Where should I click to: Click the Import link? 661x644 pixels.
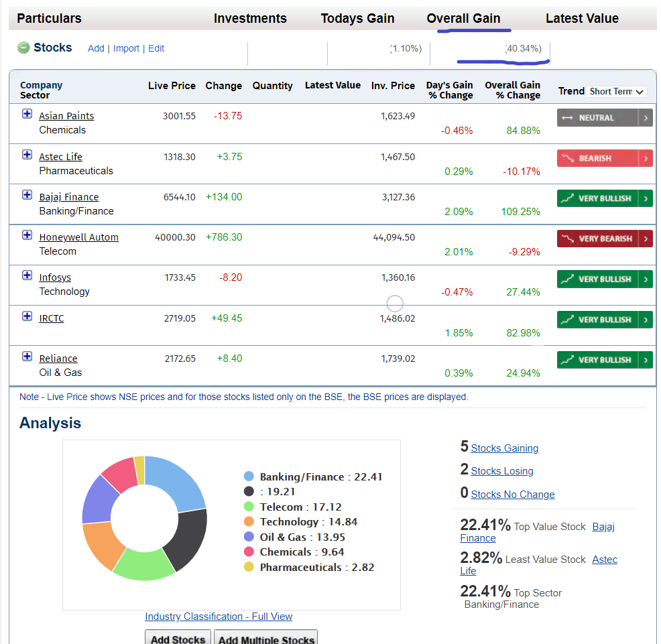coord(126,48)
